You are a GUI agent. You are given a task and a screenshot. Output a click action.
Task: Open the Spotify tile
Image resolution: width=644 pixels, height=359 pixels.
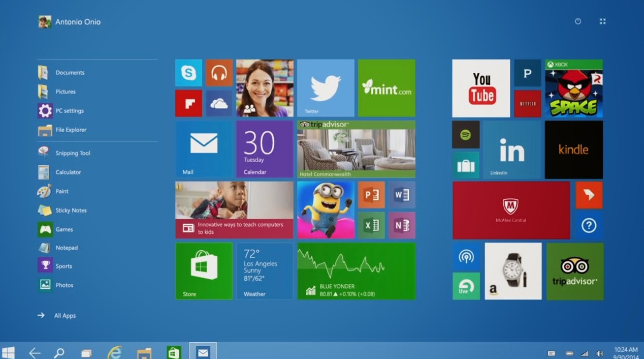click(466, 134)
